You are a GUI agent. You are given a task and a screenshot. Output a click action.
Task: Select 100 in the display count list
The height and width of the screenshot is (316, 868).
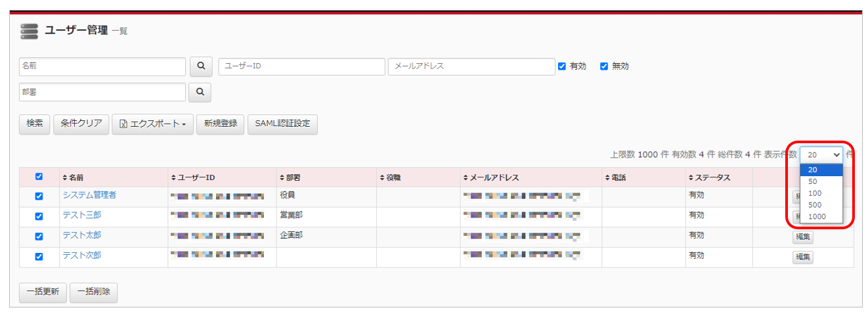815,193
